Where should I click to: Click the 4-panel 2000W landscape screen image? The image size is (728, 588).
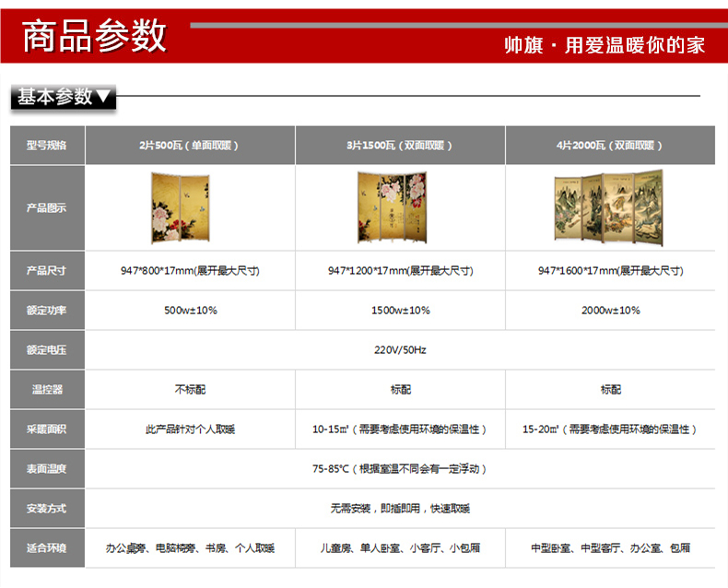pos(609,207)
